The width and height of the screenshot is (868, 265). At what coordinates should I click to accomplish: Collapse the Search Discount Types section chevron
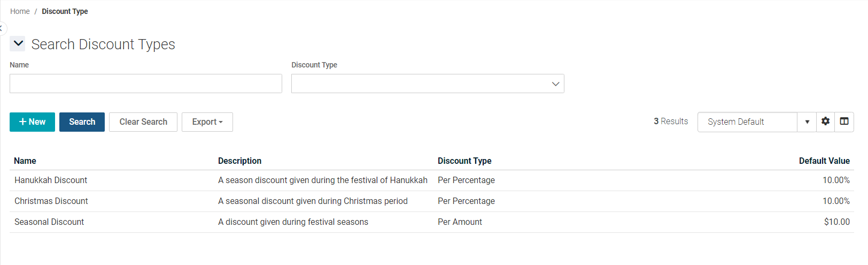tap(18, 43)
